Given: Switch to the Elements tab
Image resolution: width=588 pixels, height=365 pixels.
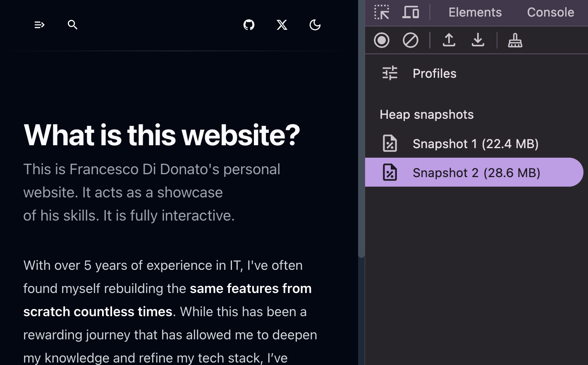Looking at the screenshot, I should tap(475, 12).
